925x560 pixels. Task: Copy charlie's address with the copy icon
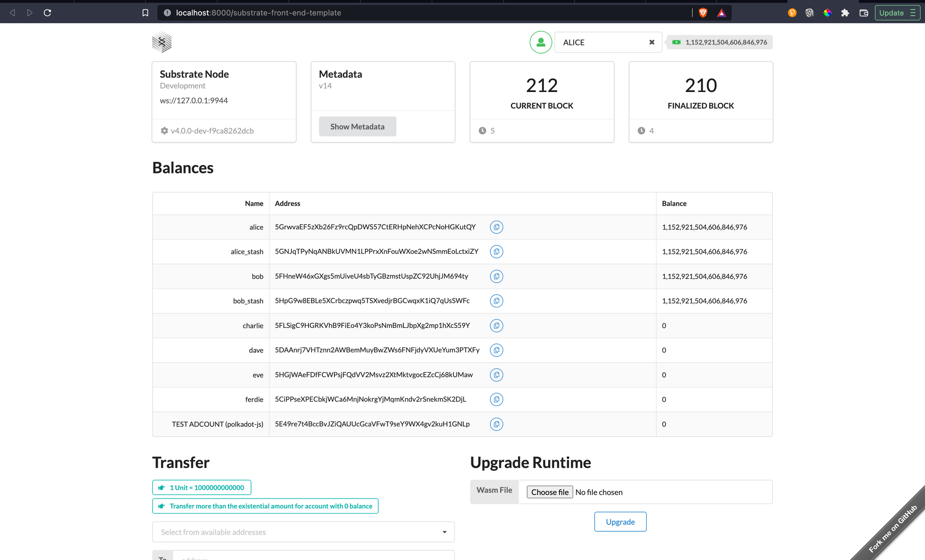(496, 326)
